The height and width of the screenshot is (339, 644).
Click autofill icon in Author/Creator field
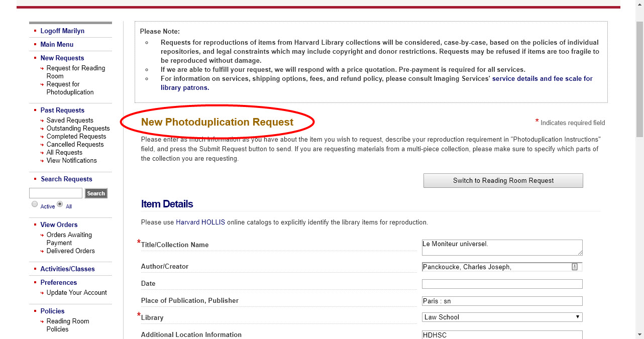click(x=575, y=267)
